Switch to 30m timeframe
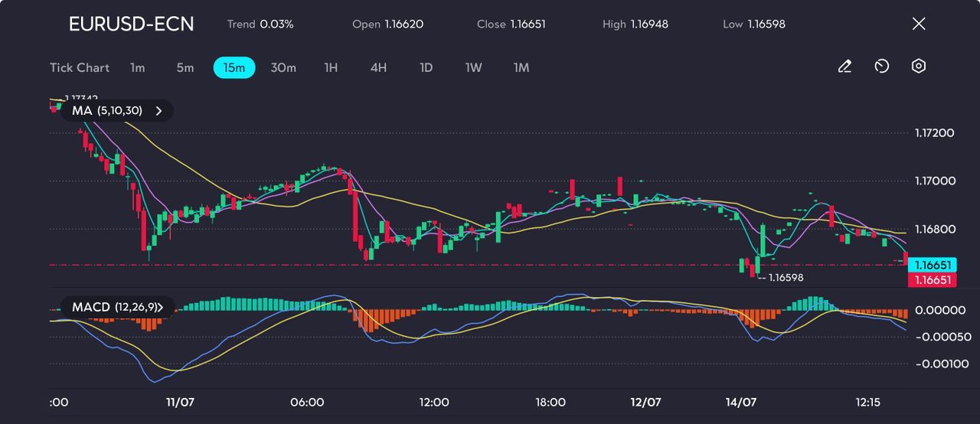Viewport: 980px width, 424px height. (283, 67)
